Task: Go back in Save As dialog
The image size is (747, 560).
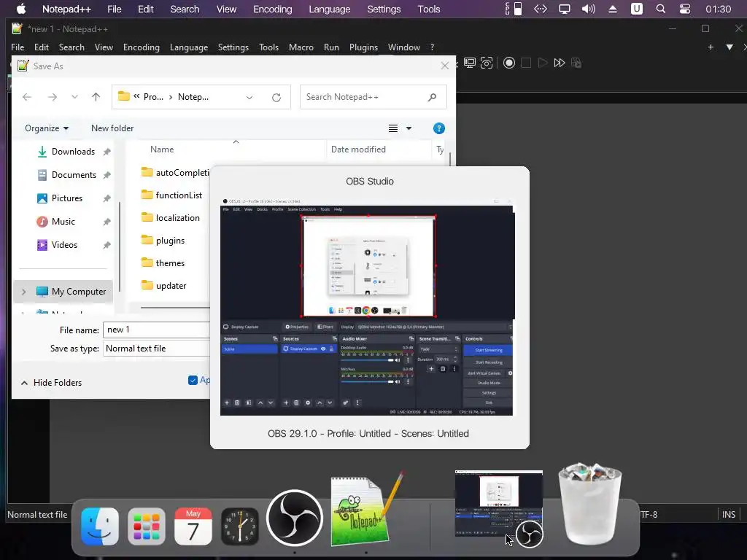Action: tap(27, 97)
